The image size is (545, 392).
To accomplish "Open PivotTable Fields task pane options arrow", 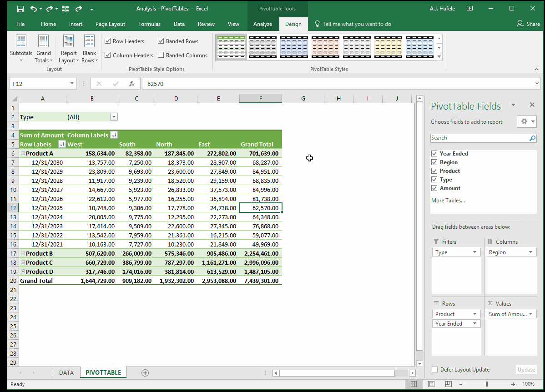I will point(513,105).
